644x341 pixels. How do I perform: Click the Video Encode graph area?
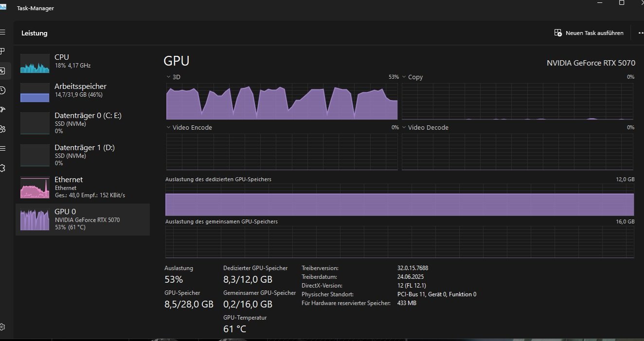point(282,152)
